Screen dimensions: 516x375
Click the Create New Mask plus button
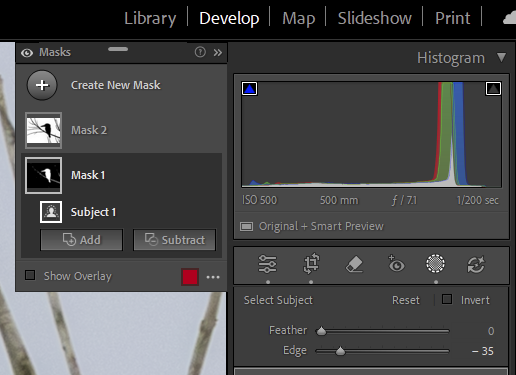pyautogui.click(x=42, y=85)
